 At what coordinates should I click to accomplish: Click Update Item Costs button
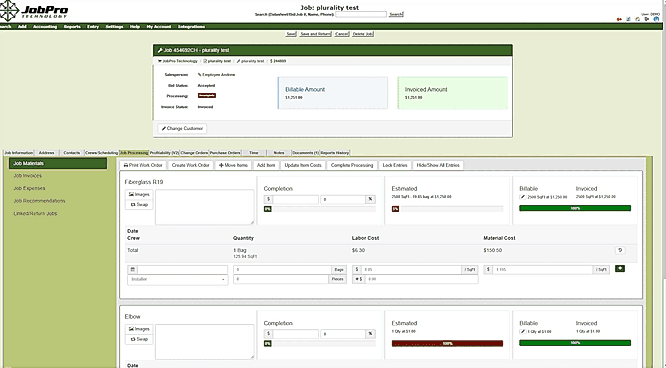coord(303,165)
